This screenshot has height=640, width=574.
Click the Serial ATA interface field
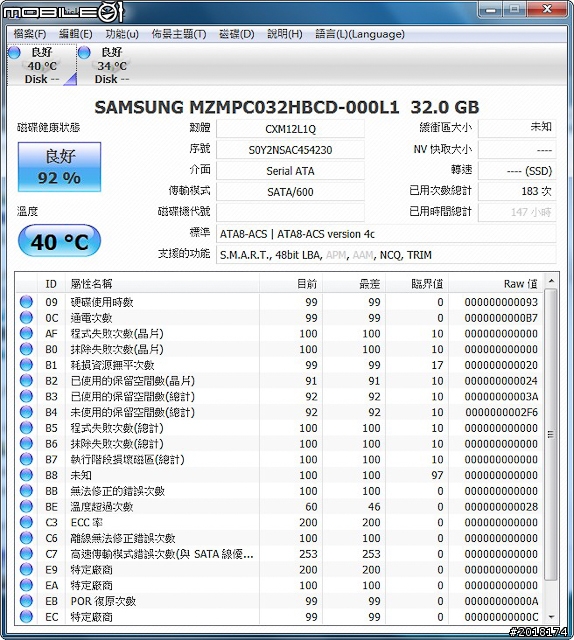[290, 171]
